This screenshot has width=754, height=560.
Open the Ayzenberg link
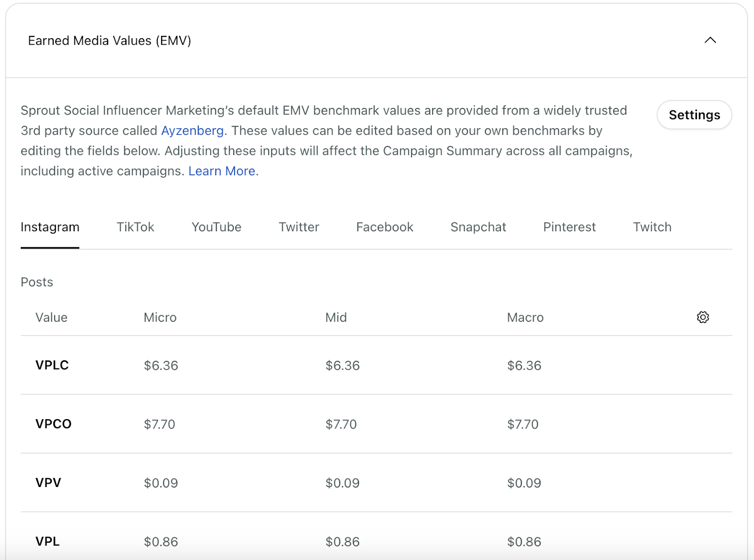(x=192, y=130)
